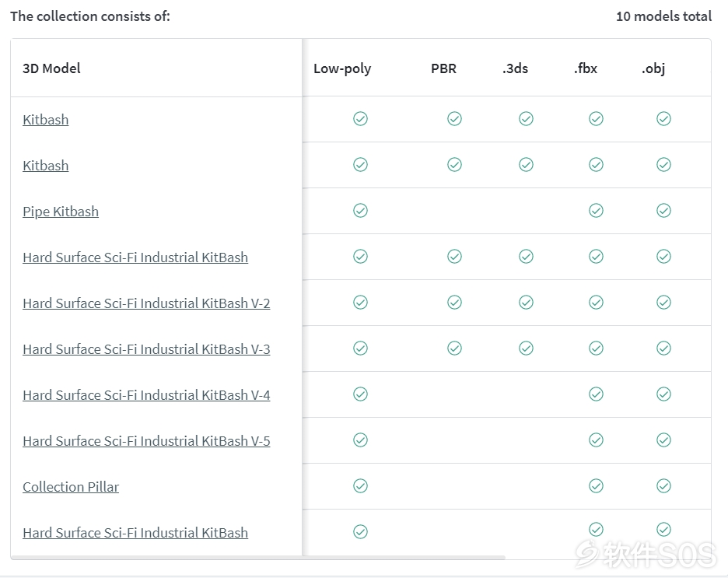Click the PBR column header
Screen dimensions: 728x578
click(443, 68)
